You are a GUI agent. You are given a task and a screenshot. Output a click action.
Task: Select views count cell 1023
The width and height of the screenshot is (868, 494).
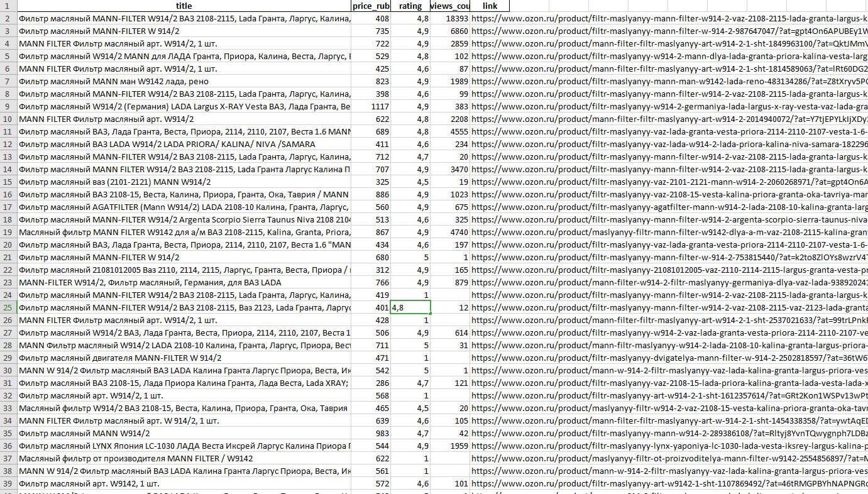point(450,194)
